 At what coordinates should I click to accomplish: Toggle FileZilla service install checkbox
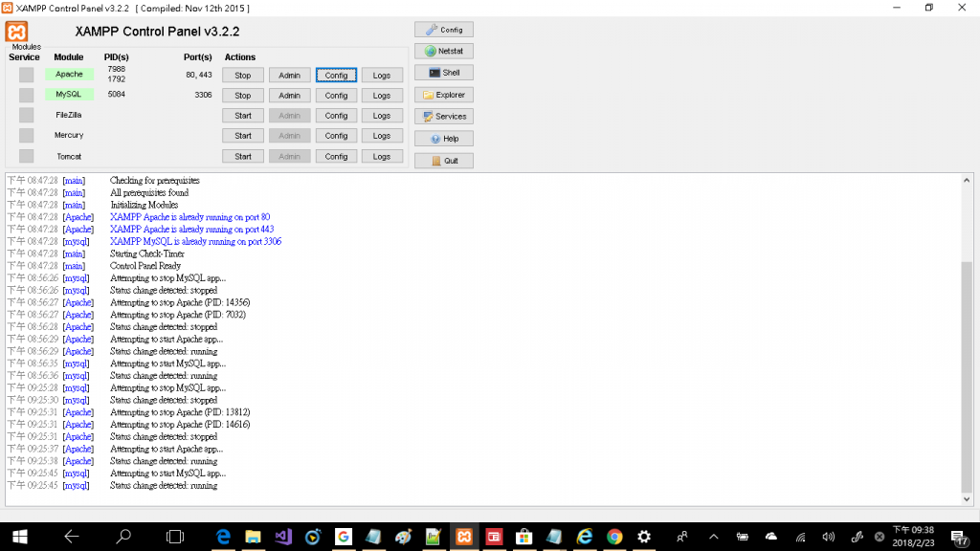(26, 115)
